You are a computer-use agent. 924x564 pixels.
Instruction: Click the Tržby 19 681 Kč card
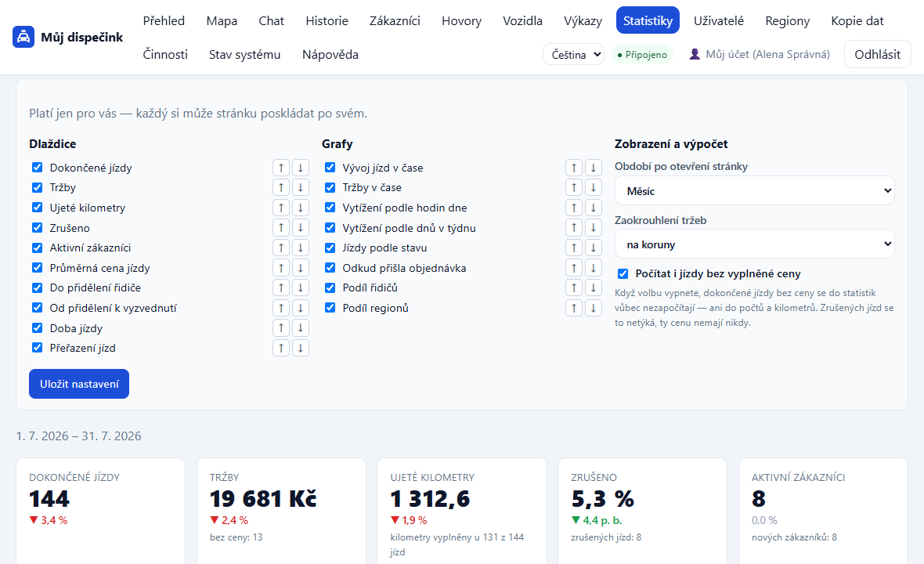281,511
